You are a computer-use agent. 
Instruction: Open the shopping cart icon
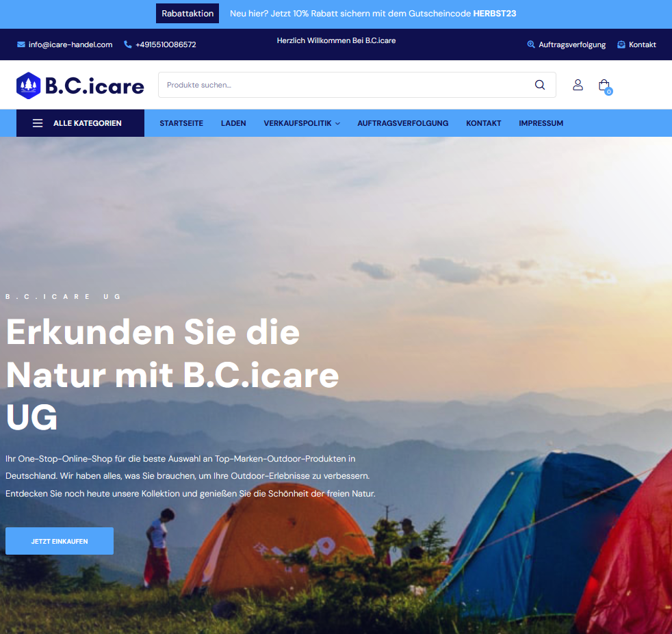coord(605,85)
